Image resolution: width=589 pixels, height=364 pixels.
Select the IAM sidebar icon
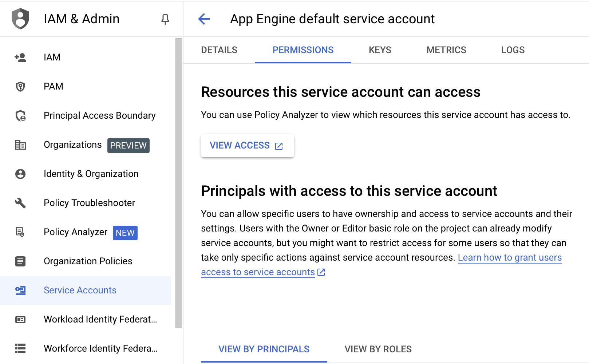[x=20, y=57]
